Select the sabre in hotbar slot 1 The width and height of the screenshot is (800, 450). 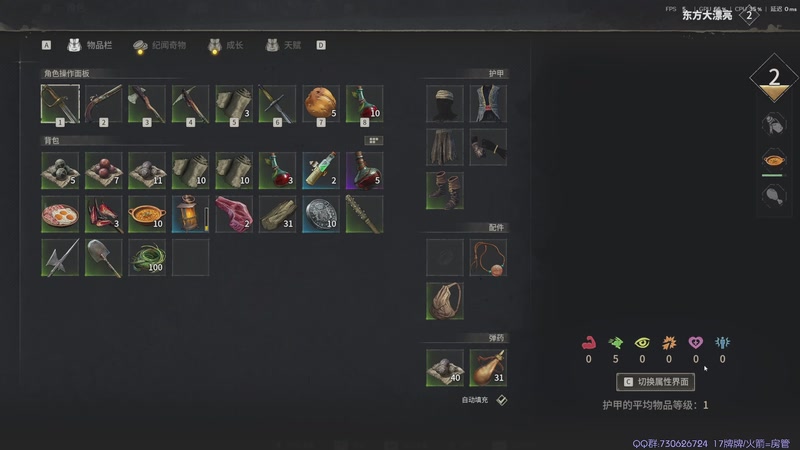tap(60, 104)
